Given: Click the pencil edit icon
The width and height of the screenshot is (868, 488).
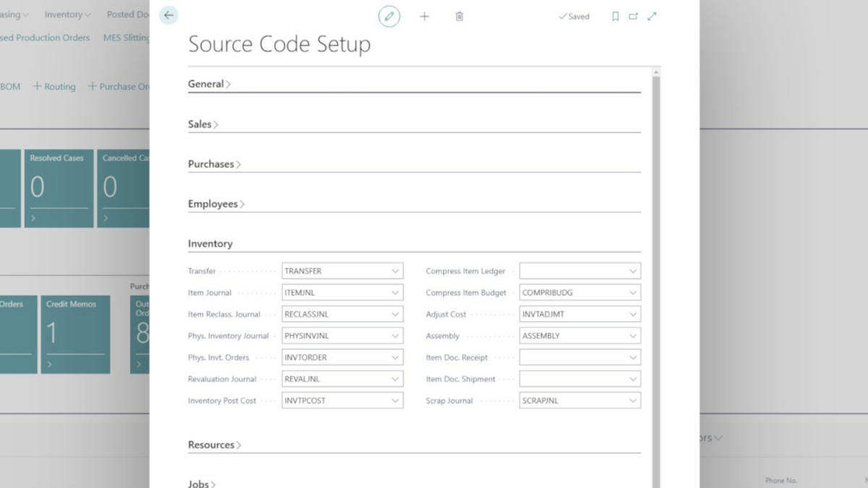Looking at the screenshot, I should tap(389, 16).
